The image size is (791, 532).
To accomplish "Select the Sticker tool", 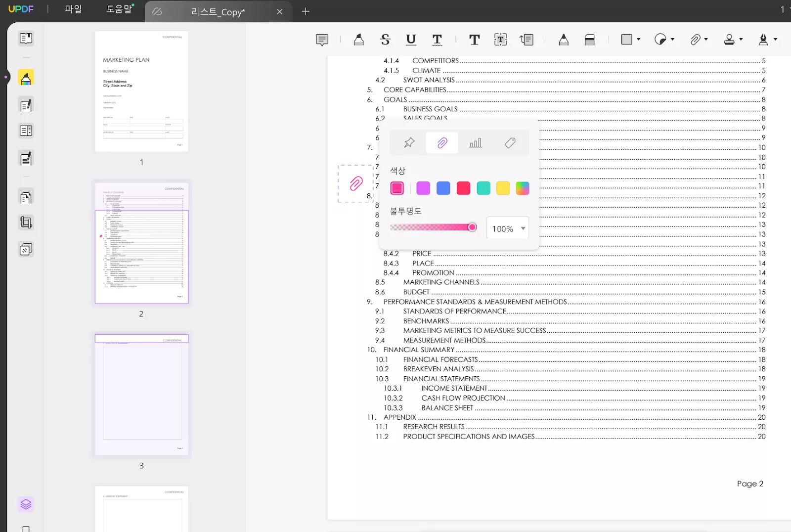I will tap(660, 40).
